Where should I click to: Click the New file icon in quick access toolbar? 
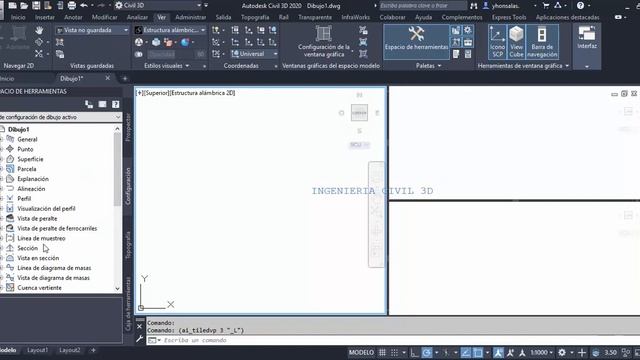[12, 5]
